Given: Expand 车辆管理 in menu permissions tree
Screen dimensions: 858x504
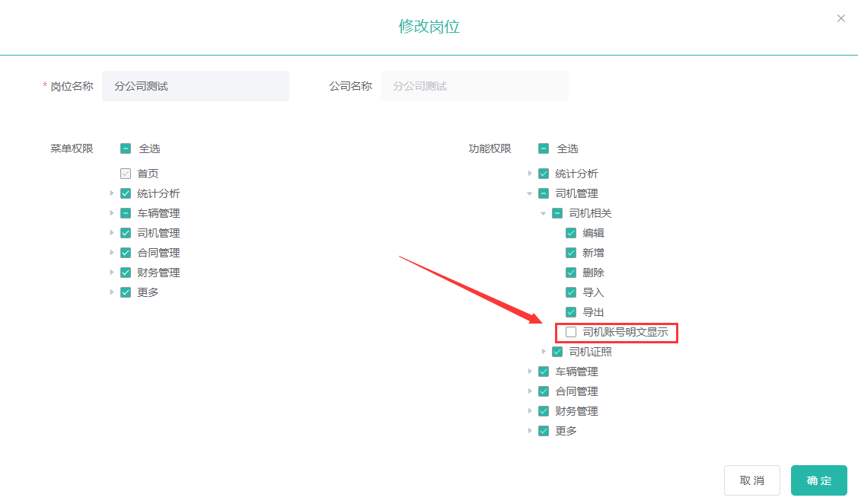Looking at the screenshot, I should pos(112,213).
